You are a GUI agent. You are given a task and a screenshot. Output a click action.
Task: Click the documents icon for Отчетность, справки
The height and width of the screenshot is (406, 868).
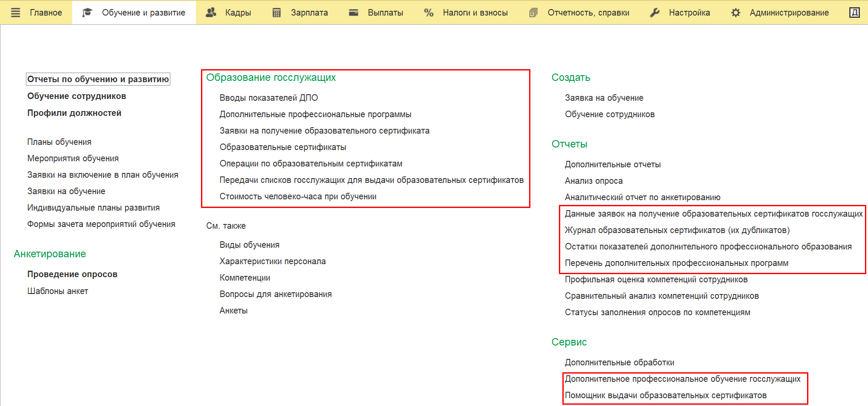[x=533, y=13]
